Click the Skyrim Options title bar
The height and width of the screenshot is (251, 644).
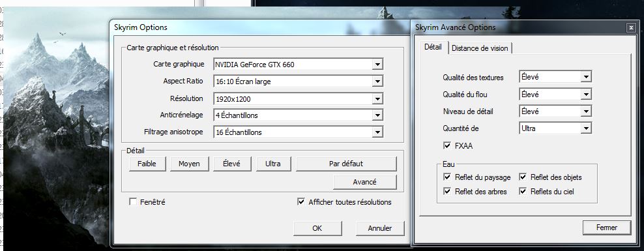(261, 27)
